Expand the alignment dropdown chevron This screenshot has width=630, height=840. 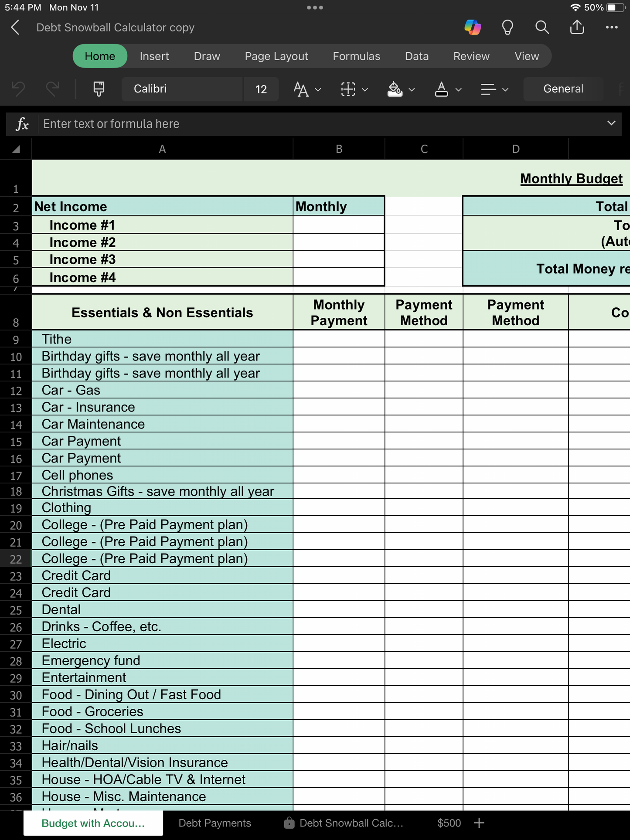[505, 90]
